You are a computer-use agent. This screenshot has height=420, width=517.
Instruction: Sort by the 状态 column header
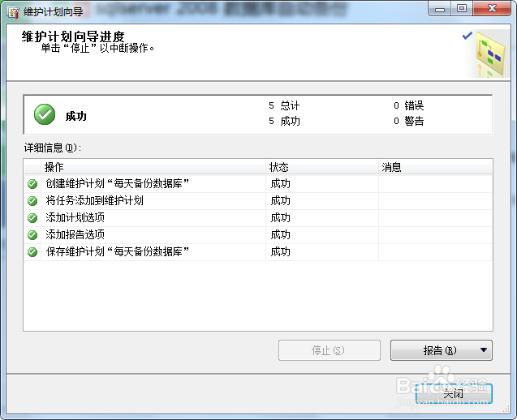[322, 167]
